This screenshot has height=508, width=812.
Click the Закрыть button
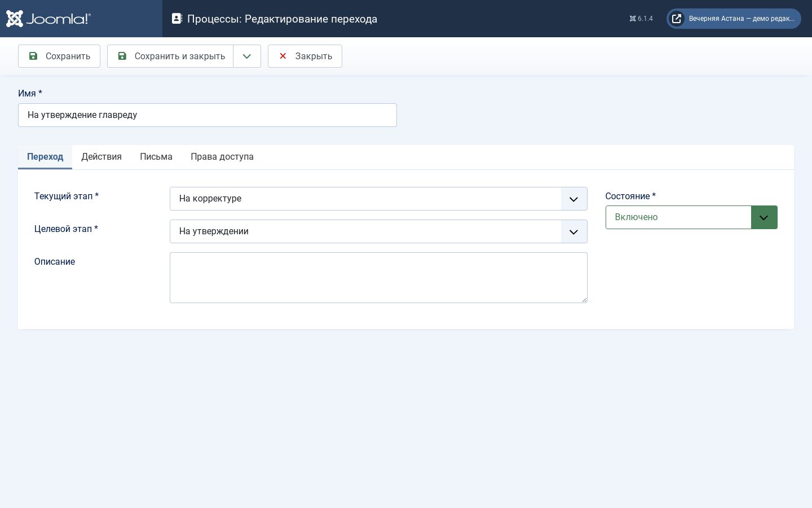305,56
